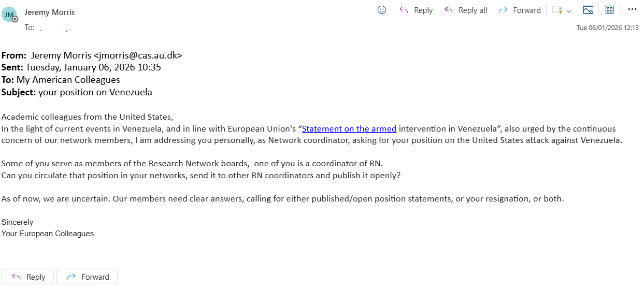Click the sender name Jeremy Morris
The width and height of the screenshot is (644, 288).
49,11
